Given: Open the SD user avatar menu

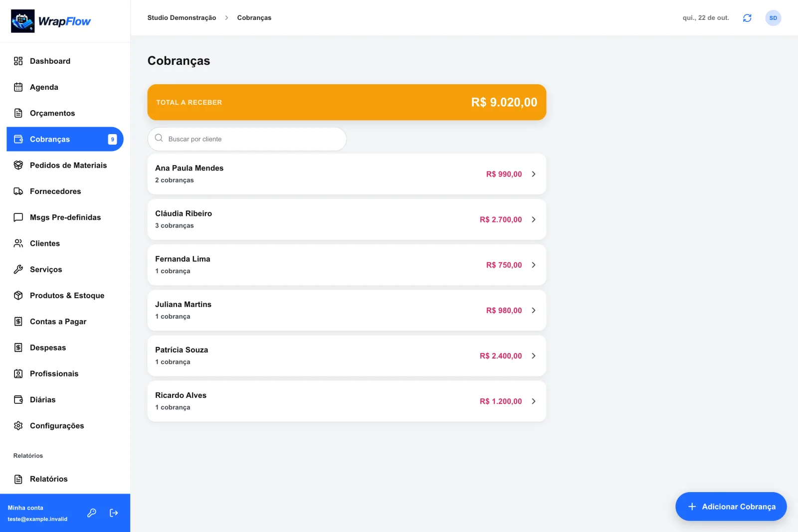Looking at the screenshot, I should pos(773,18).
